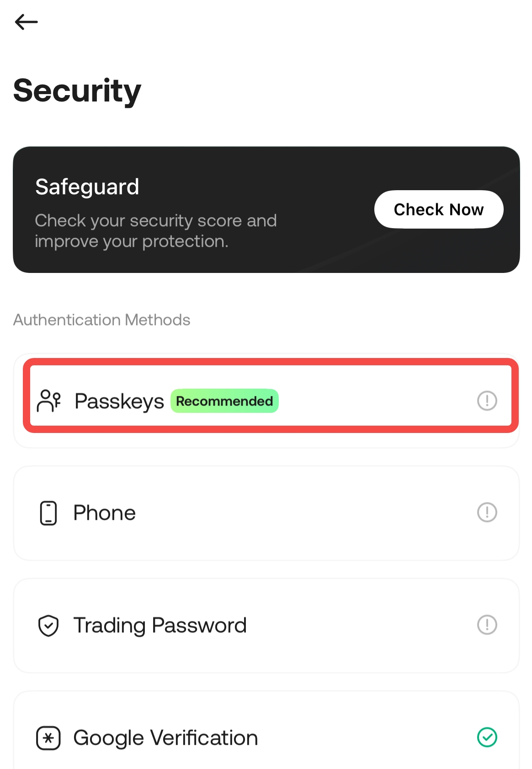Open the Phone authentication option
This screenshot has height=769, width=532.
coord(105,513)
